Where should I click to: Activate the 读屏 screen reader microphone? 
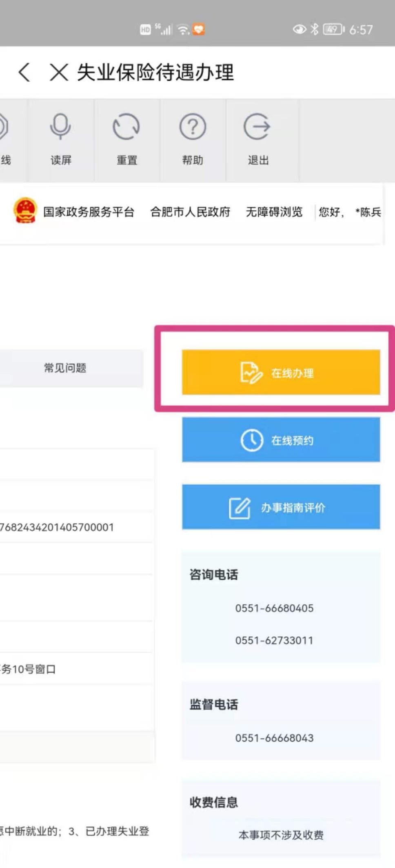click(x=61, y=126)
